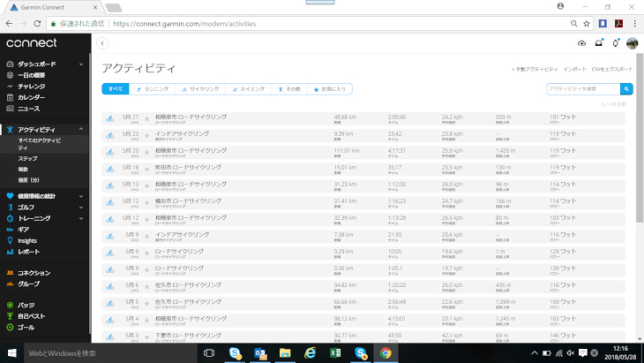The width and height of the screenshot is (644, 363).
Task: Open ニュース in the sidebar
Action: [29, 109]
